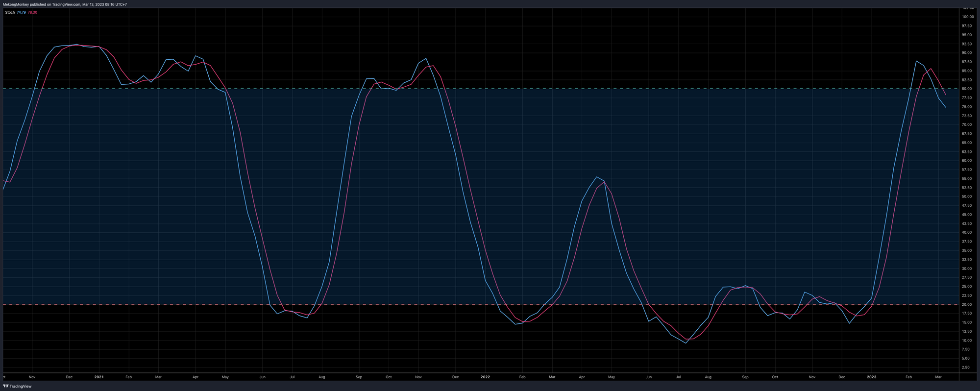Click the Dec label just before 2022
Screen dimensions: 980x391
point(455,377)
